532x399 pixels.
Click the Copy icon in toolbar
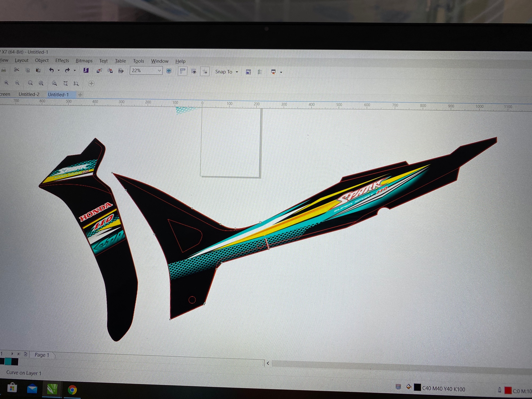pyautogui.click(x=28, y=70)
